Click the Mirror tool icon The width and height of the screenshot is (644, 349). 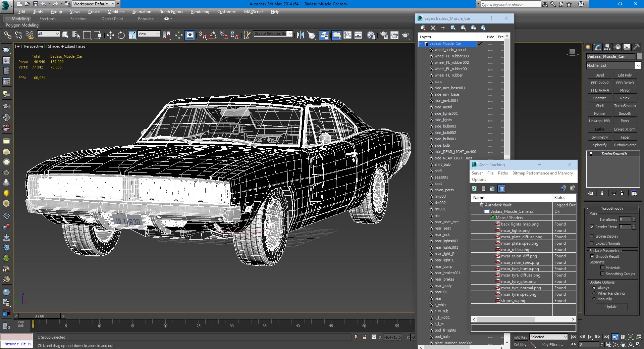tap(300, 35)
